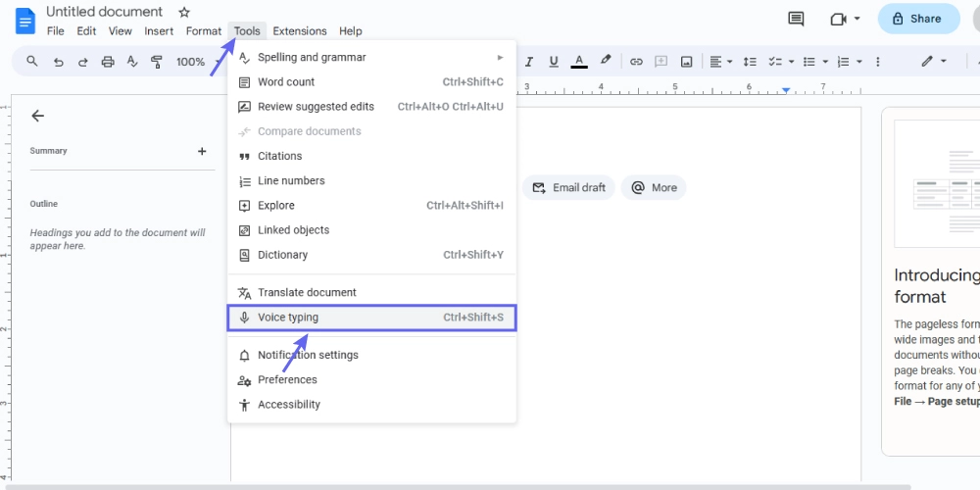
Task: Open the Extensions menu
Action: [299, 30]
